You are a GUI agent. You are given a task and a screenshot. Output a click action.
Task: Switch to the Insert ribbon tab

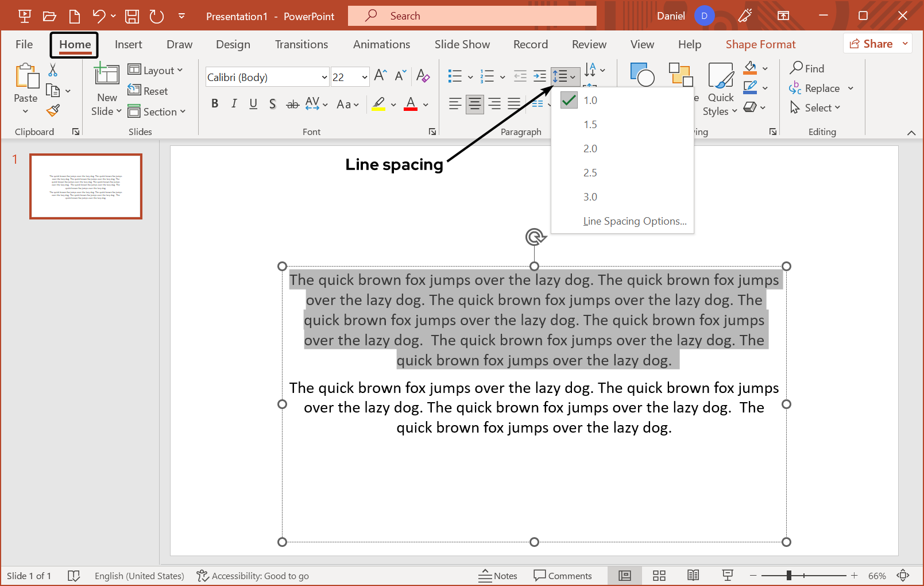coord(128,44)
